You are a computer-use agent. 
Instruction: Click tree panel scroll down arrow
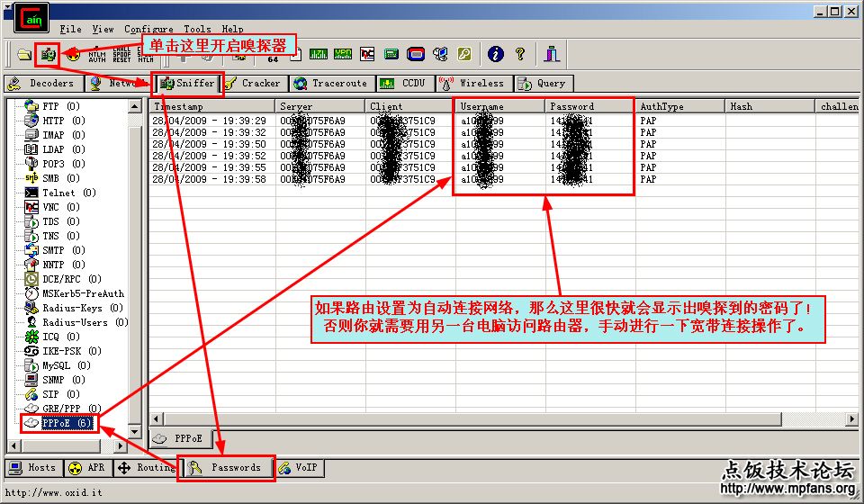tap(135, 430)
